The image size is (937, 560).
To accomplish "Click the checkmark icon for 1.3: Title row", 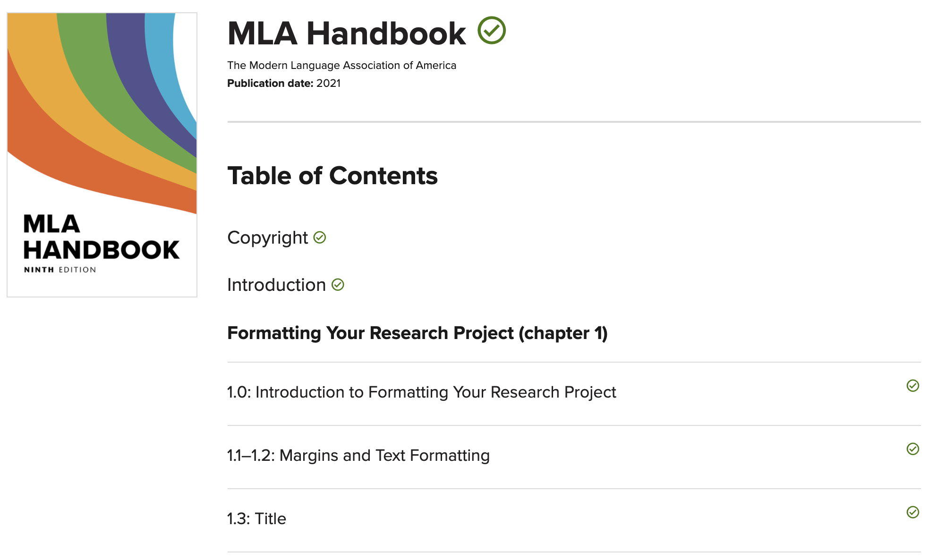I will point(912,512).
